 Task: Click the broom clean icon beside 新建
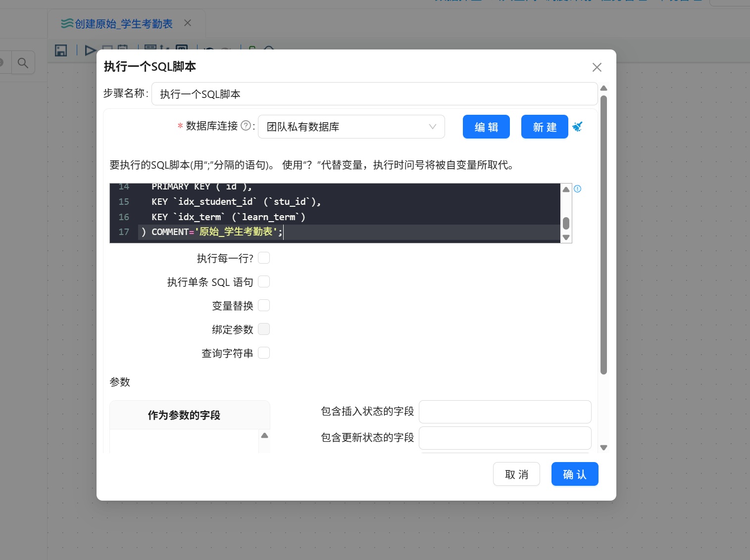click(577, 127)
